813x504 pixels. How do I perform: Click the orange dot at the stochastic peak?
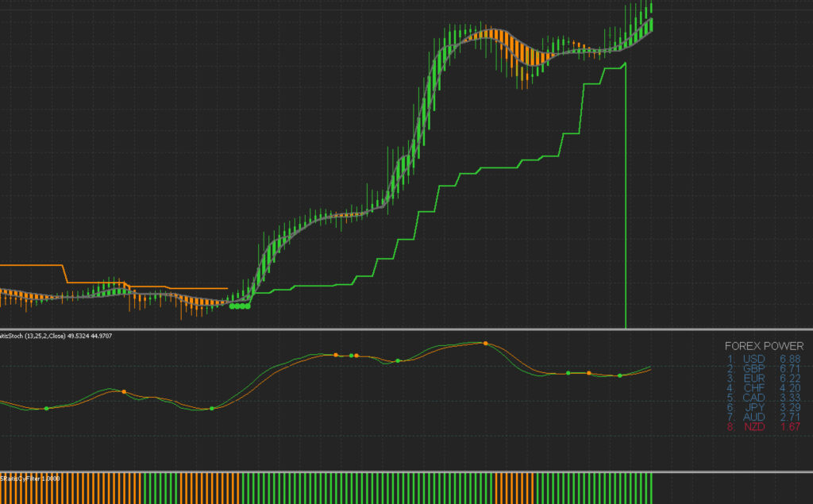485,343
